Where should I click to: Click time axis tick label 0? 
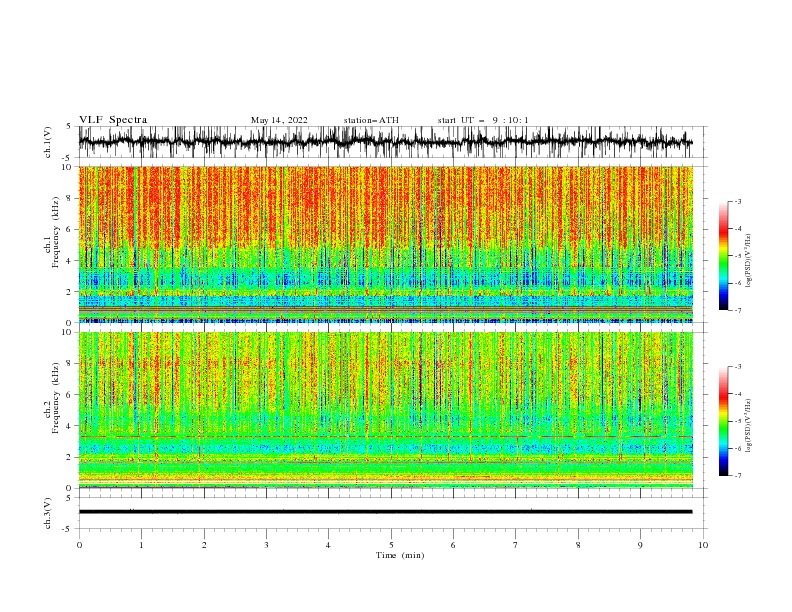point(79,545)
